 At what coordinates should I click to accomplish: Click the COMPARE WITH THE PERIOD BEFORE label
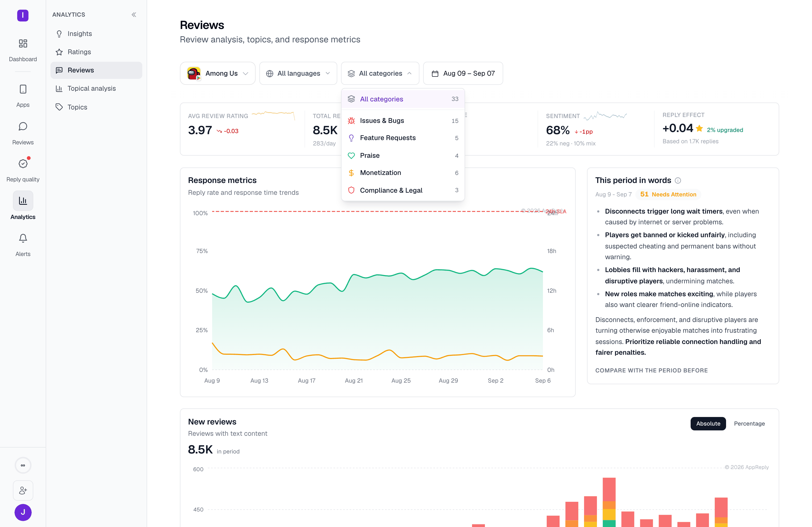click(651, 371)
